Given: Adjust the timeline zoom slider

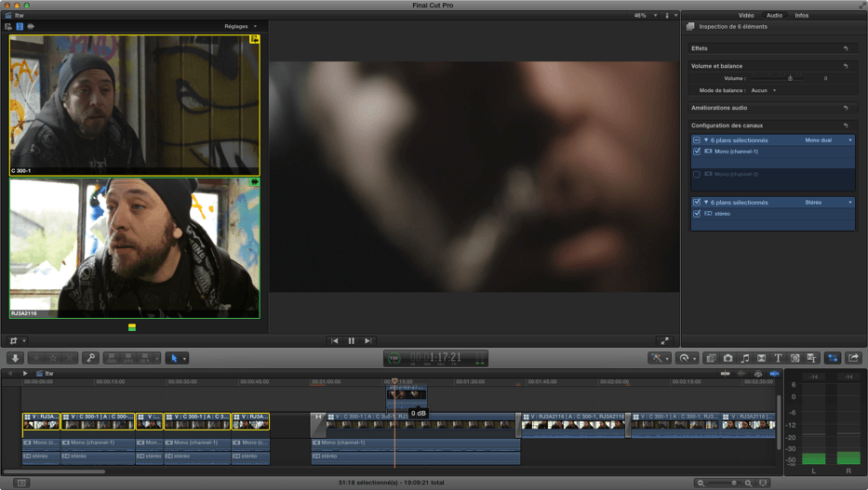Looking at the screenshot, I should [734, 483].
